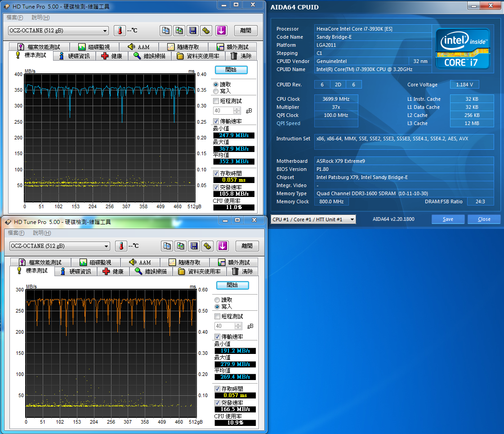504x434 pixels.
Task: Expand the CPU #1 / Core #1 dropdown in AIDA64
Action: (x=313, y=219)
